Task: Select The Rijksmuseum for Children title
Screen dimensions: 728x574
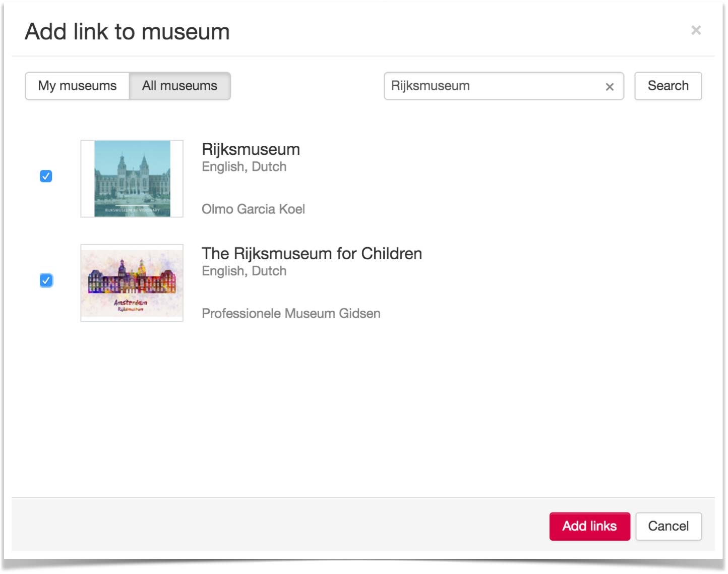Action: 312,253
